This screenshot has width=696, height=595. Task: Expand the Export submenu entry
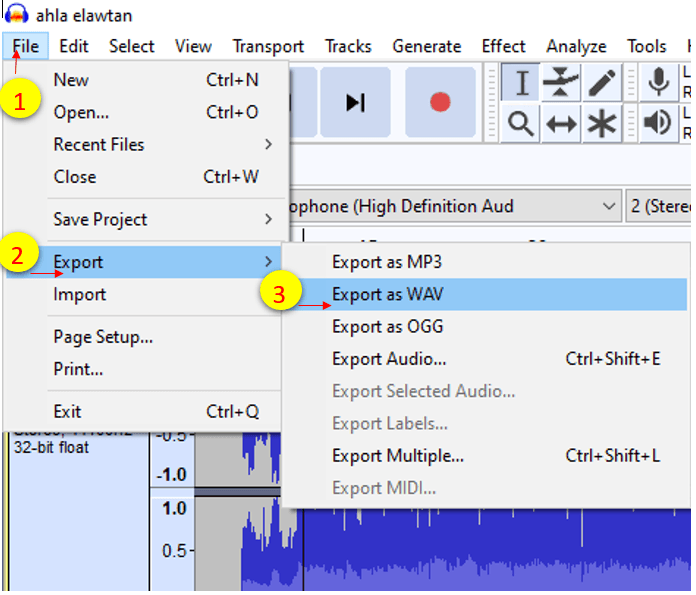pos(145,262)
